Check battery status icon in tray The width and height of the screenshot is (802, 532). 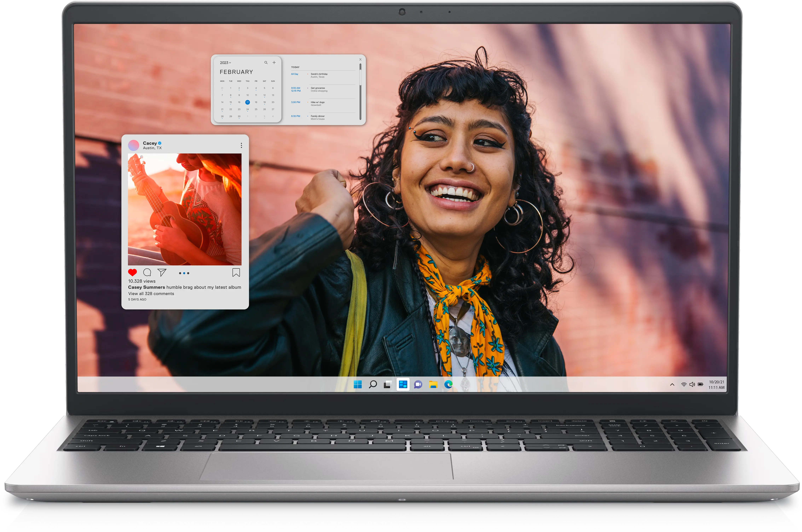[x=700, y=384]
